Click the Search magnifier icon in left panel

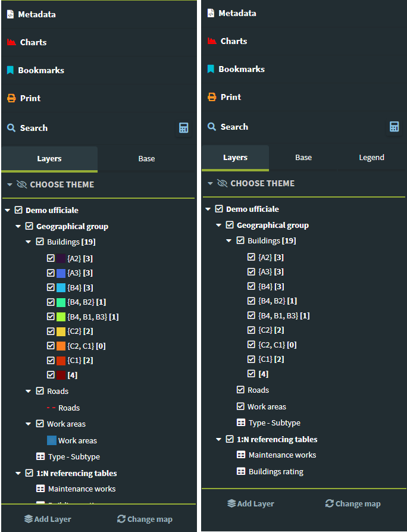pos(11,128)
